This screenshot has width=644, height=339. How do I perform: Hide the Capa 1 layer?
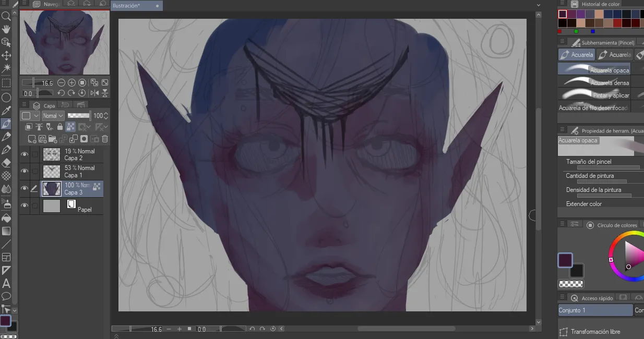(x=24, y=171)
